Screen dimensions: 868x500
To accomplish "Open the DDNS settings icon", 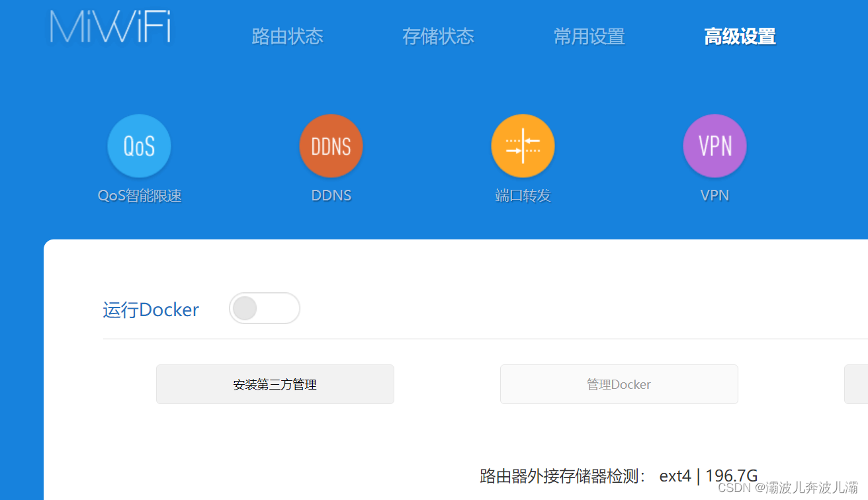I will click(331, 146).
